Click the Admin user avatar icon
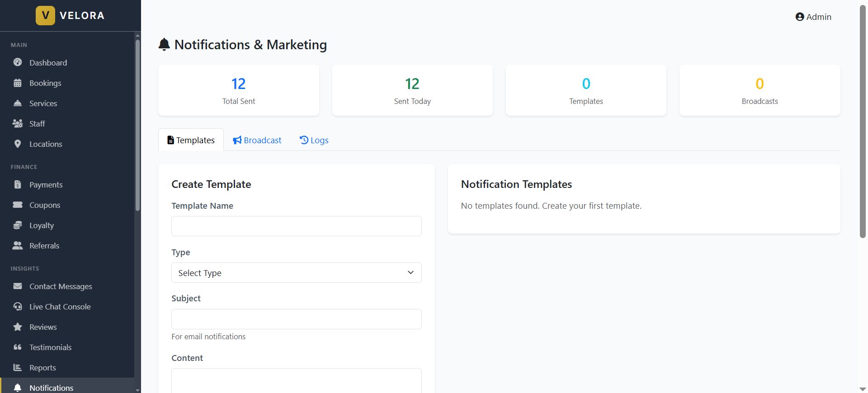The image size is (868, 393). [x=800, y=17]
